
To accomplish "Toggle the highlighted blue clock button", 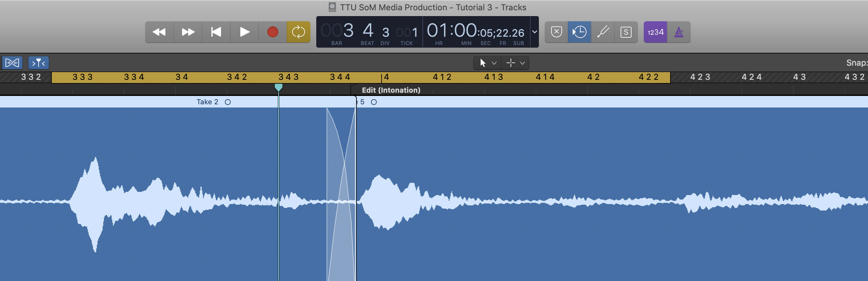I will (x=579, y=32).
